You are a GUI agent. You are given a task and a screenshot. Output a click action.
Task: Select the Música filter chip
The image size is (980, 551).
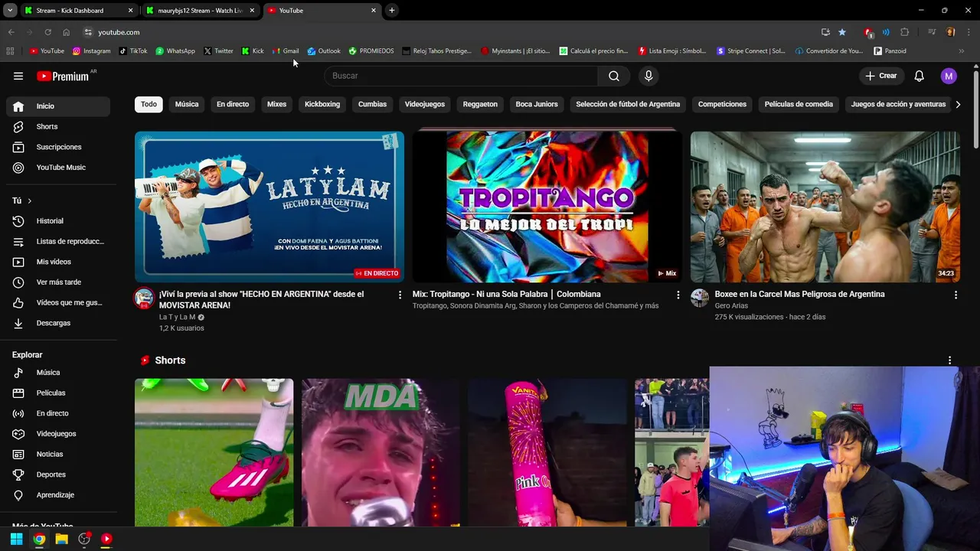click(x=187, y=104)
